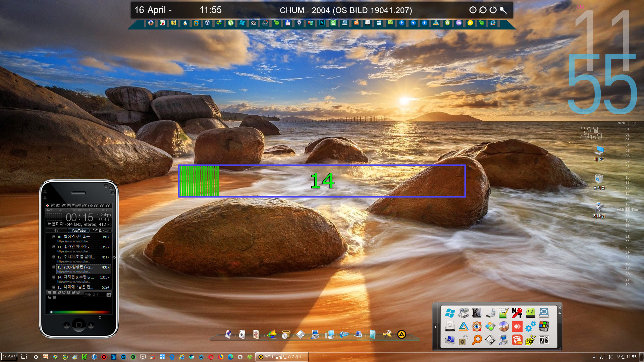Click the add plus button under the playlist
The image size is (644, 362).
pyautogui.click(x=50, y=292)
